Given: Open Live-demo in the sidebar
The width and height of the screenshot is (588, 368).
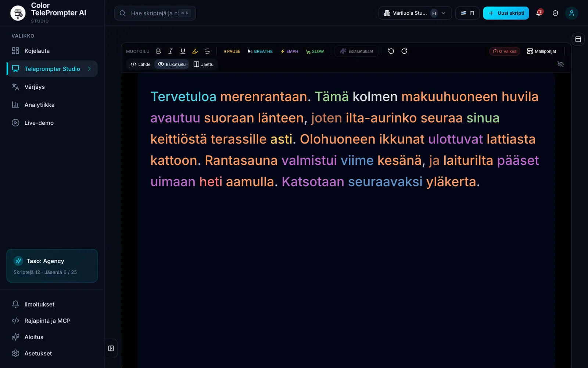Looking at the screenshot, I should pos(52,123).
